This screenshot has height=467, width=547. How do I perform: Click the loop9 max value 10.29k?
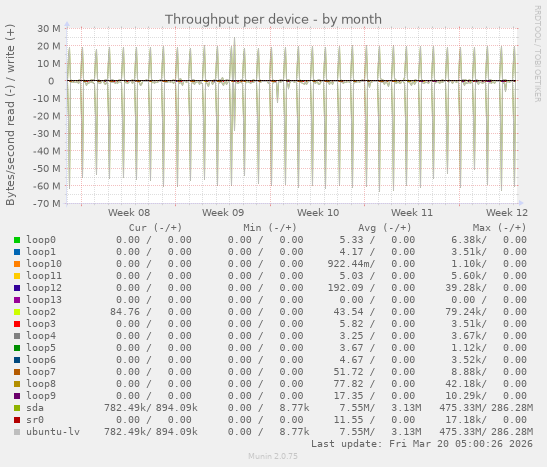pyautogui.click(x=463, y=396)
